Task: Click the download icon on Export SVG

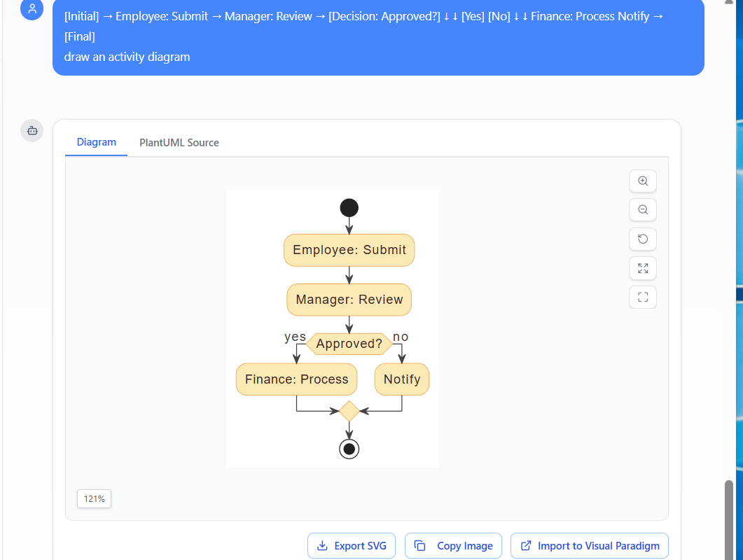Action: pos(322,545)
